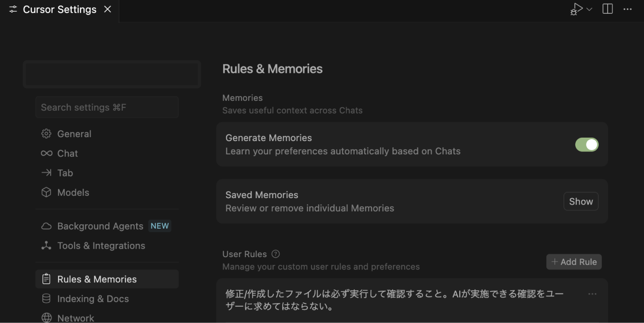The height and width of the screenshot is (323, 644).
Task: Show the Saved Memories list
Action: (x=581, y=201)
